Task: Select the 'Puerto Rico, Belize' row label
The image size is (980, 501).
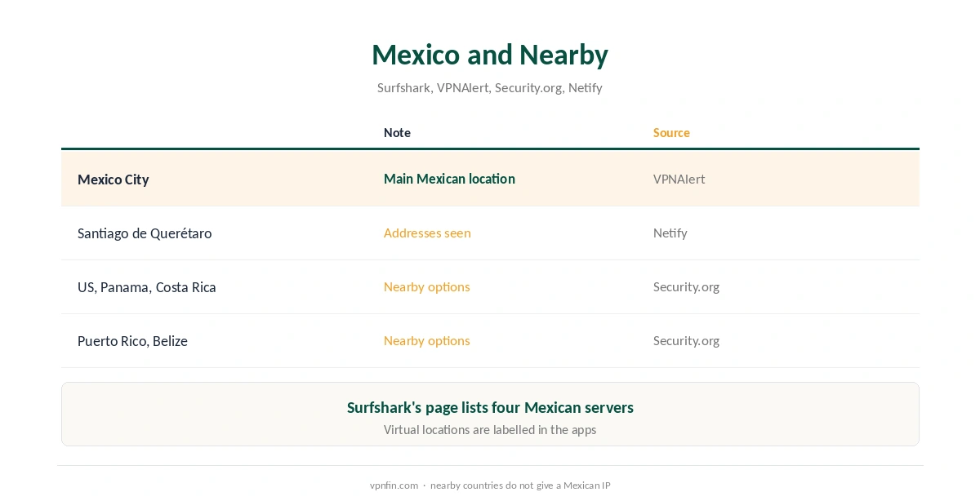Action: 132,341
